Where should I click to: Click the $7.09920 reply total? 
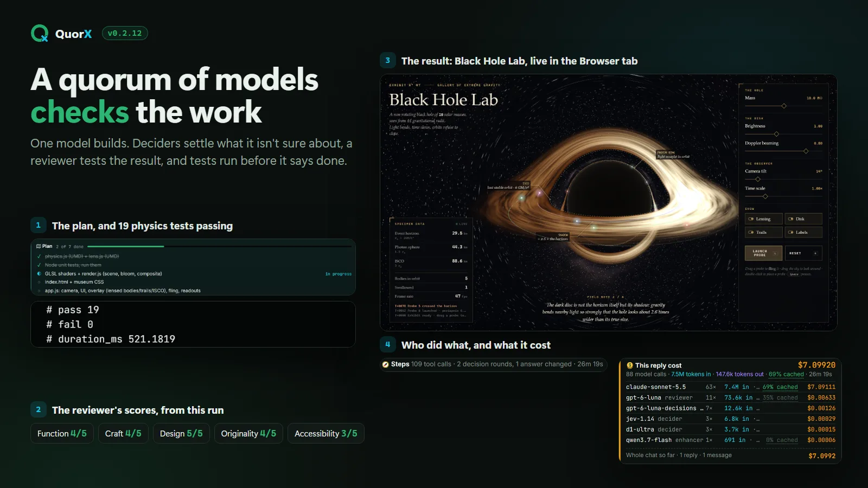(816, 365)
